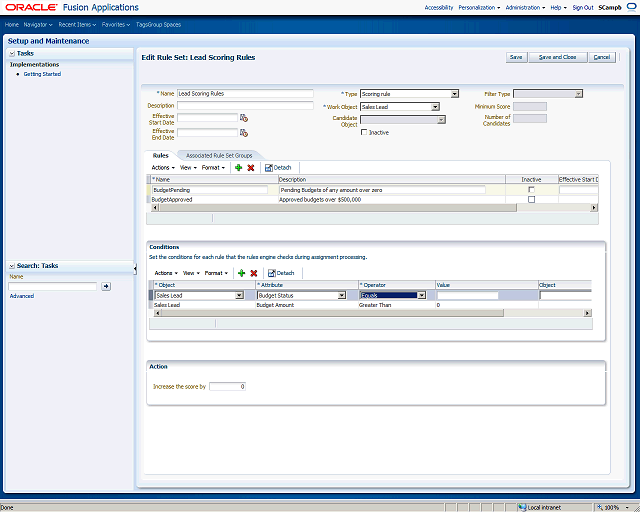Screen dimensions: 640x512
Task: Add a new rule with green plus icon in Rules toolbar
Action: 238,167
